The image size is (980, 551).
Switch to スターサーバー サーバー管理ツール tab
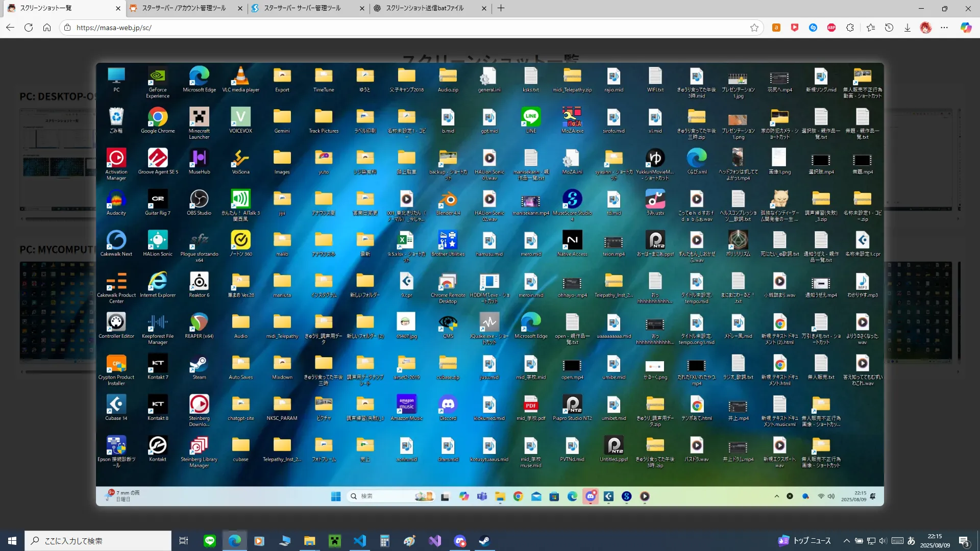tap(302, 8)
